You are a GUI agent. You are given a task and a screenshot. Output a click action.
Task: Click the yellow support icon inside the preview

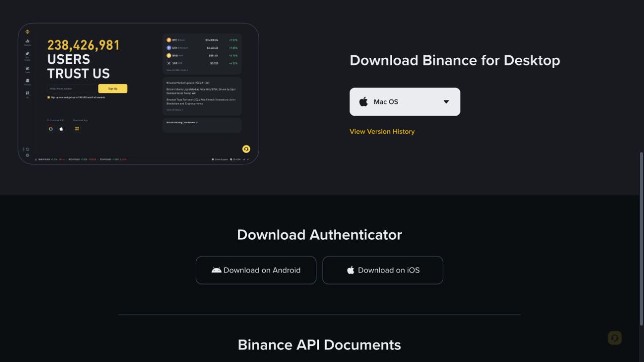coord(246,149)
